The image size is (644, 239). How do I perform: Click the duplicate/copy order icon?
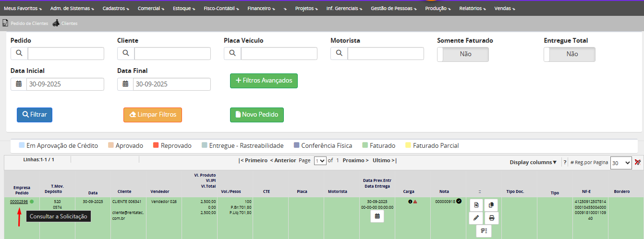click(x=491, y=205)
